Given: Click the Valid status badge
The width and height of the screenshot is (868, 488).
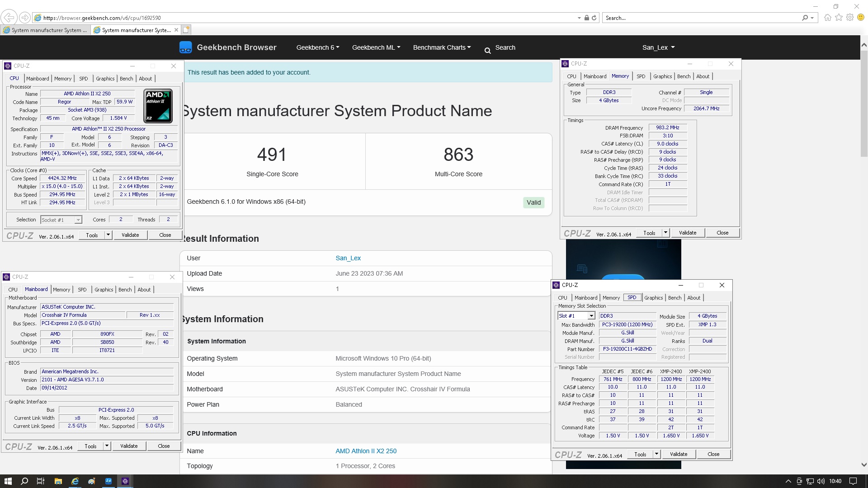Looking at the screenshot, I should 533,202.
